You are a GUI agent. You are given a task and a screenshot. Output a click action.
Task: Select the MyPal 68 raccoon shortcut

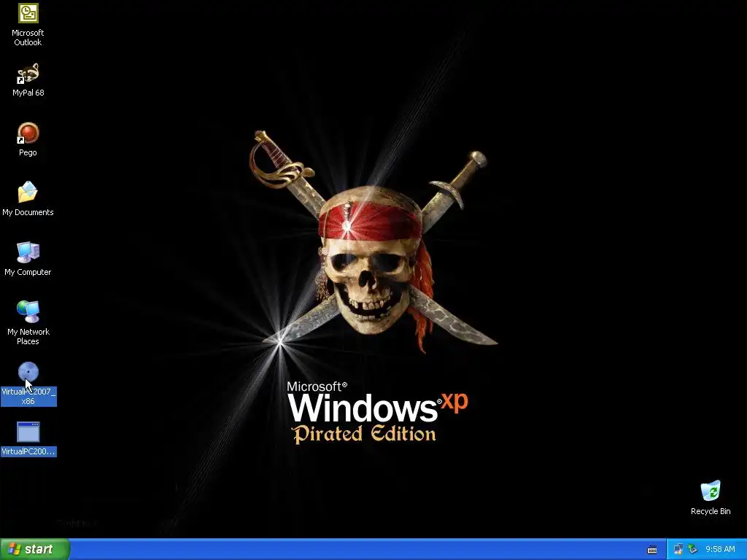click(x=28, y=74)
